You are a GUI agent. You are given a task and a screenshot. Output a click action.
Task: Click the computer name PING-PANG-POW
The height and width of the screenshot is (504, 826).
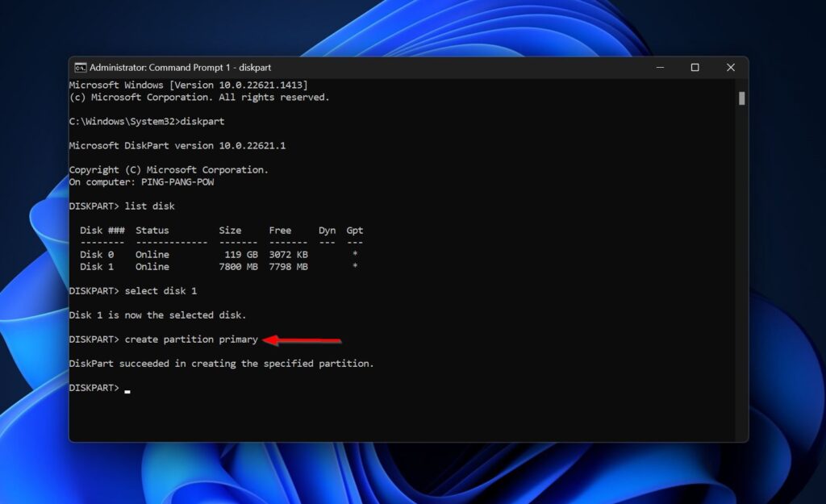click(x=177, y=182)
